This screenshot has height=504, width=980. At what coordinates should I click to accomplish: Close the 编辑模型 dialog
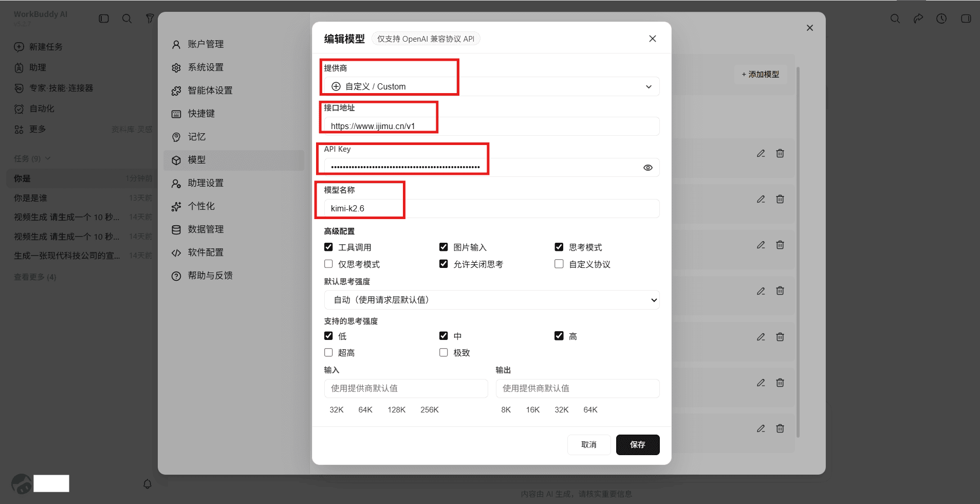coord(653,39)
